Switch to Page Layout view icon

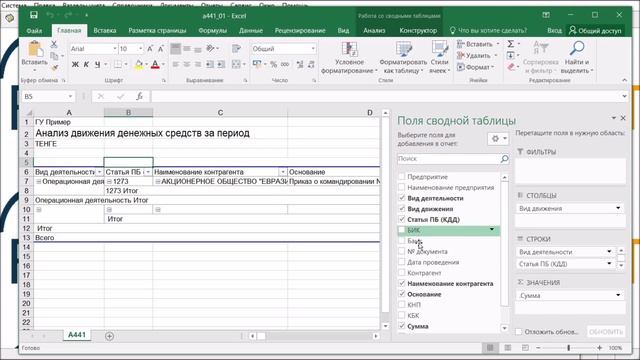[507, 348]
